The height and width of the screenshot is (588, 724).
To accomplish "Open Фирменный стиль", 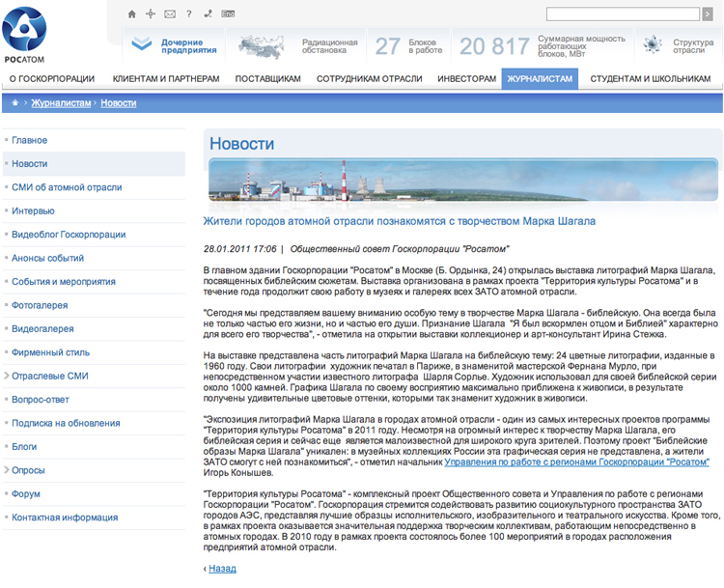I will [51, 352].
